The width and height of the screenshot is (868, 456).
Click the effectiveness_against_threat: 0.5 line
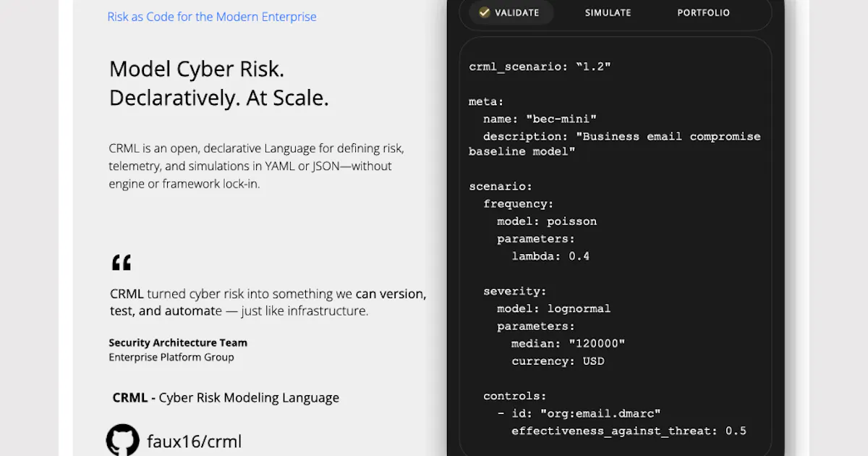click(x=629, y=431)
